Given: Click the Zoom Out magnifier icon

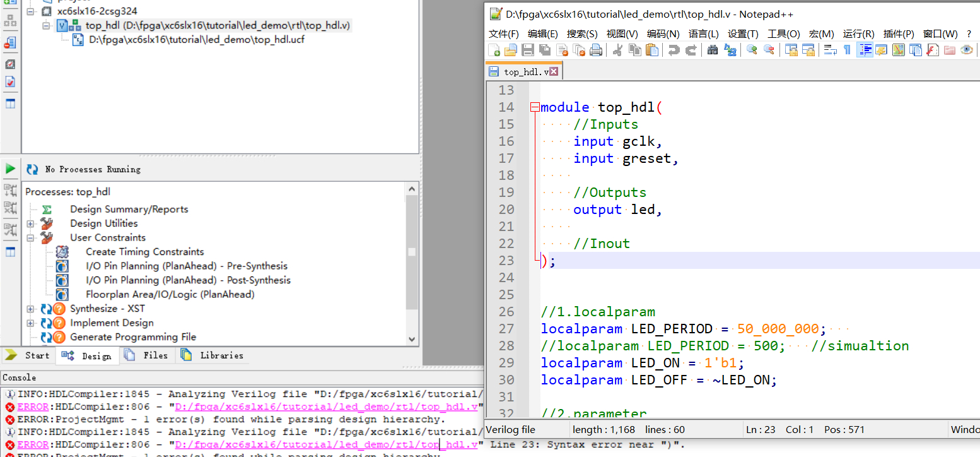Looking at the screenshot, I should tap(769, 50).
